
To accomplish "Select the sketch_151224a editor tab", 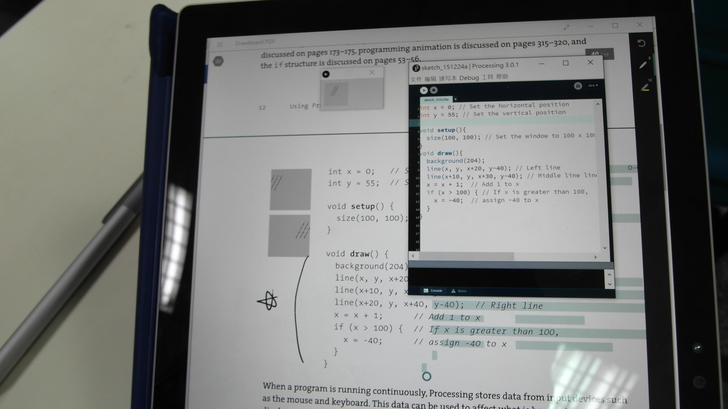I will click(x=436, y=99).
